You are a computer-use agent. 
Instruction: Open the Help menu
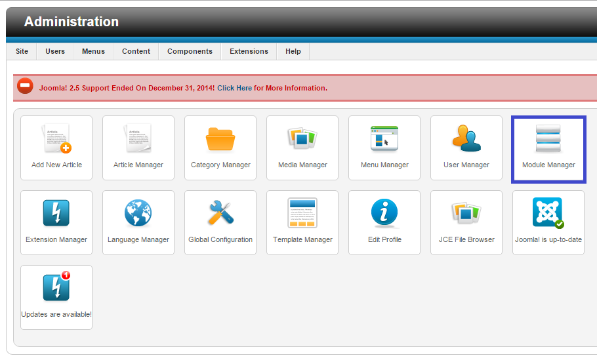[293, 51]
